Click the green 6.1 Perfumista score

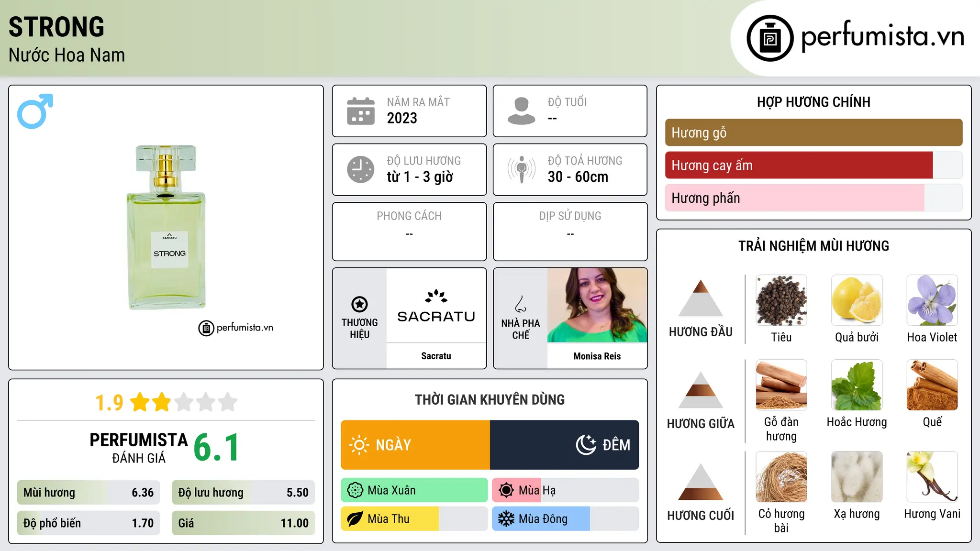[x=216, y=448]
